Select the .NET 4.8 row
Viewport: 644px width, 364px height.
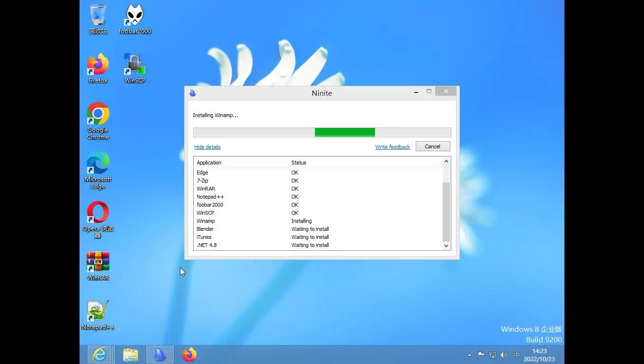[318, 245]
